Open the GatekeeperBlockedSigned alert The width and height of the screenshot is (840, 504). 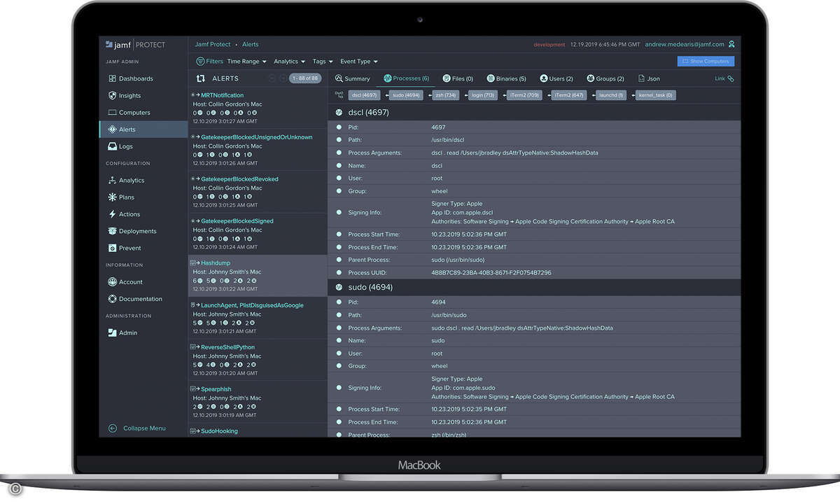[x=237, y=221]
